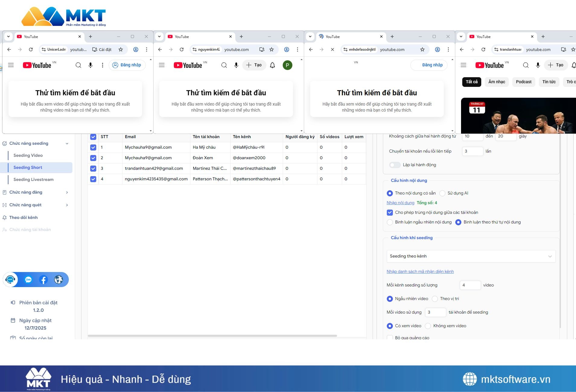This screenshot has width=576, height=392.
Task: Click the globe website icon in sidebar
Action: click(59, 280)
